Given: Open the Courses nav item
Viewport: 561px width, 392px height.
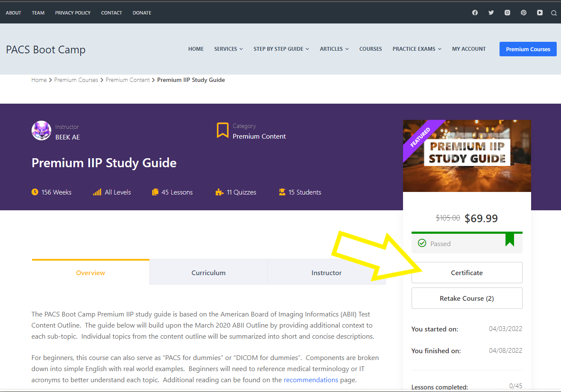Looking at the screenshot, I should tap(371, 49).
